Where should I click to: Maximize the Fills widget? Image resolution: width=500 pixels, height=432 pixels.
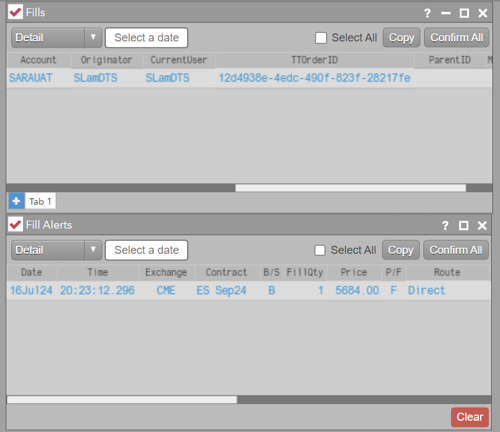[x=464, y=13]
